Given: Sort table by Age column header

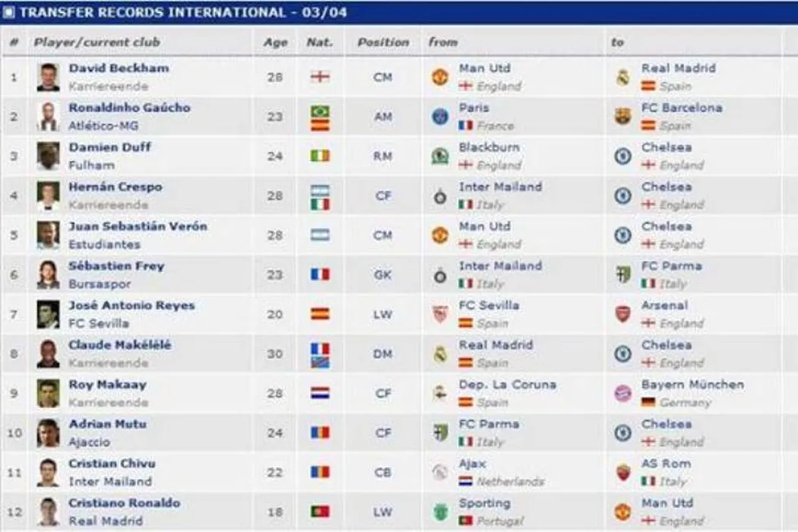Looking at the screenshot, I should click(275, 43).
